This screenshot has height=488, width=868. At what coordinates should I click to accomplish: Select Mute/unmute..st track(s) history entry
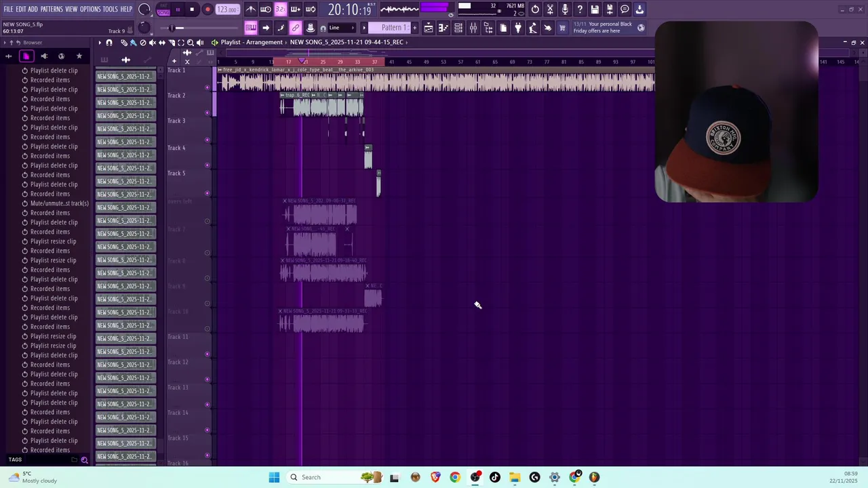click(60, 203)
